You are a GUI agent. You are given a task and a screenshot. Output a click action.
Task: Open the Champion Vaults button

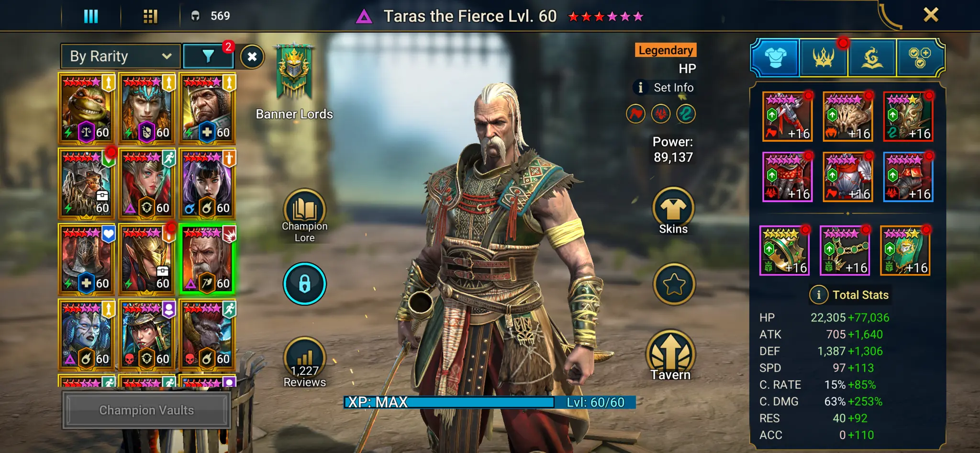coord(146,410)
